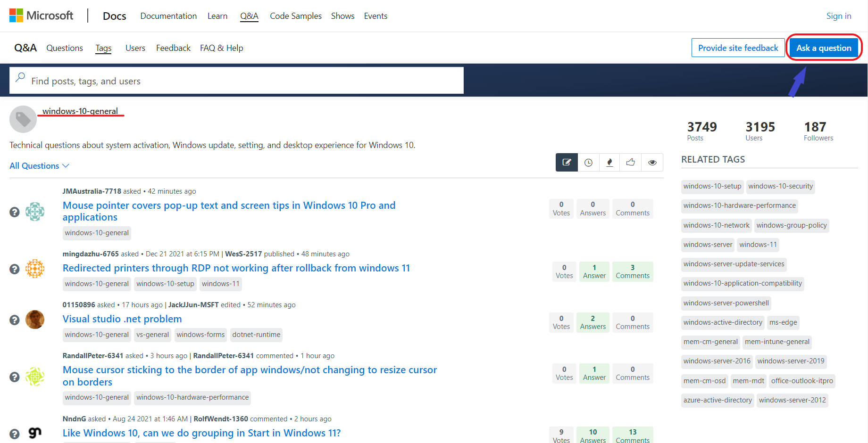Open Mouse pointer covers pop-up text question
868x443 pixels.
[x=229, y=211]
